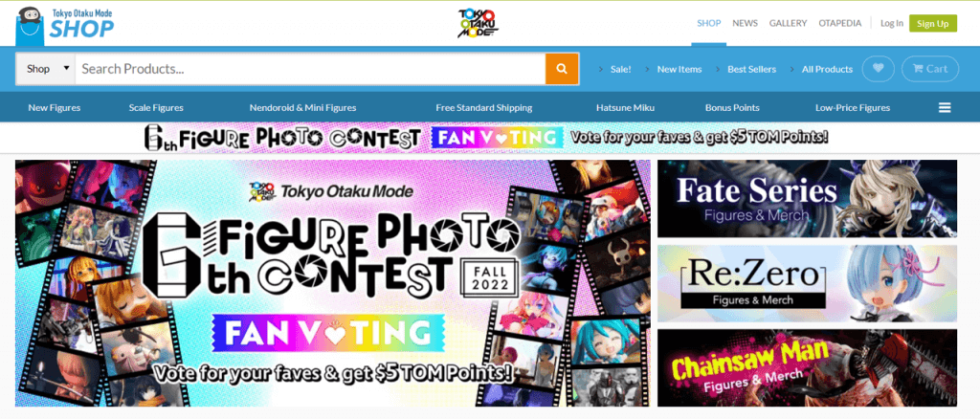Click into the Search Products field
Image resolution: width=980 pixels, height=419 pixels.
[x=310, y=69]
